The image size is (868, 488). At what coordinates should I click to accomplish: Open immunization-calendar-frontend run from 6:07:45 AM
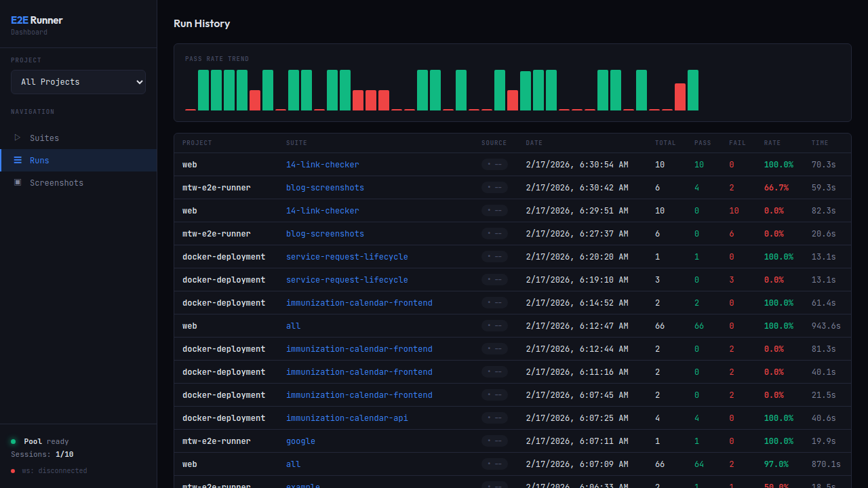tap(359, 395)
